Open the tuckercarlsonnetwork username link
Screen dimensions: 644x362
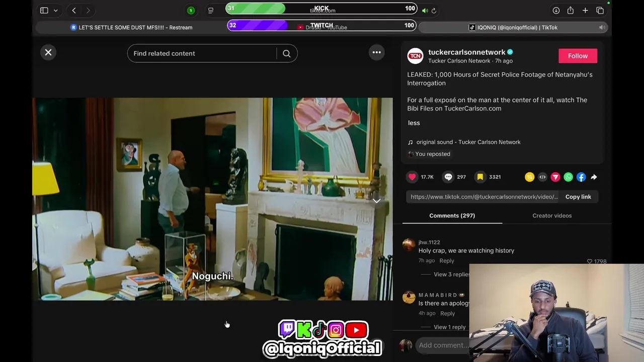click(467, 52)
